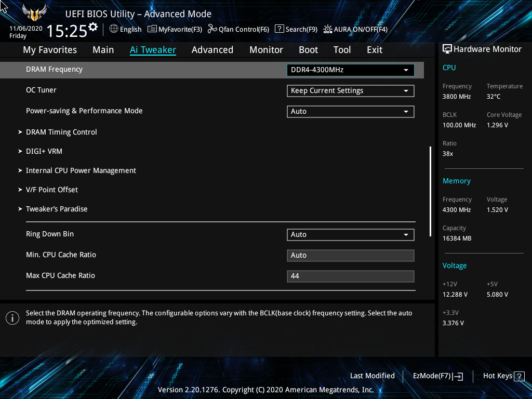Click the settings list scrollbar
This screenshot has width=532, height=399.
click(430, 191)
